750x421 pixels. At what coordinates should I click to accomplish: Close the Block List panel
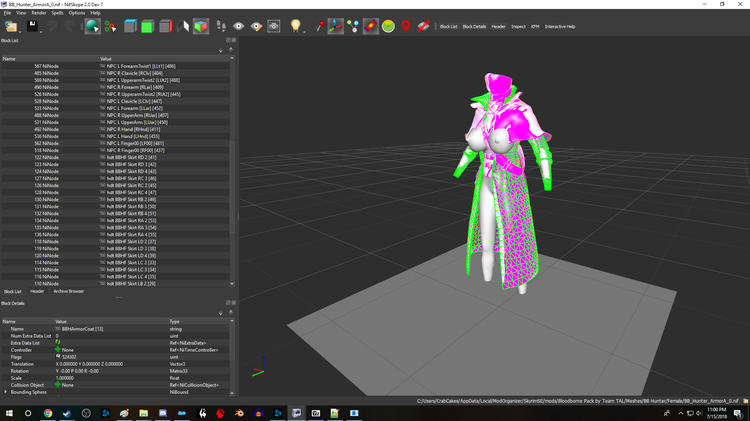click(234, 40)
